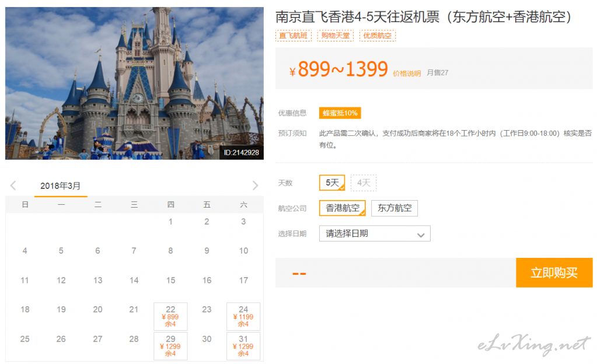Click calendar date 30
This screenshot has width=597, height=364.
point(207,339)
